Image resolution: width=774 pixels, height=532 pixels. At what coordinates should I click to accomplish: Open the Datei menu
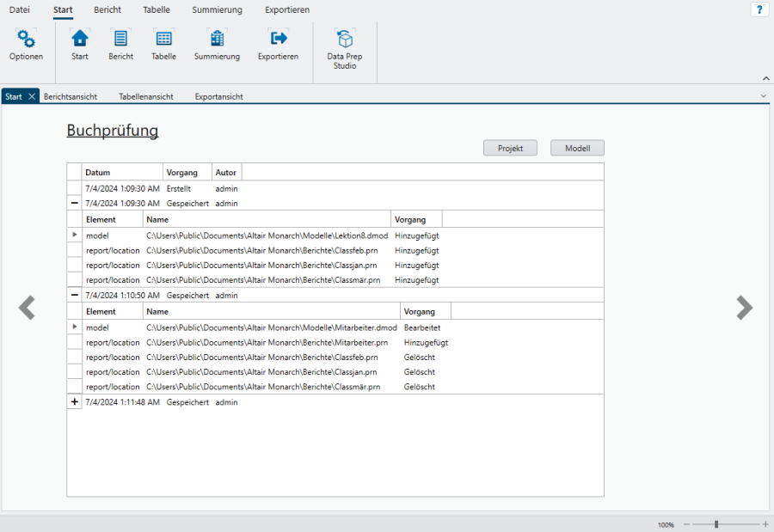click(19, 10)
